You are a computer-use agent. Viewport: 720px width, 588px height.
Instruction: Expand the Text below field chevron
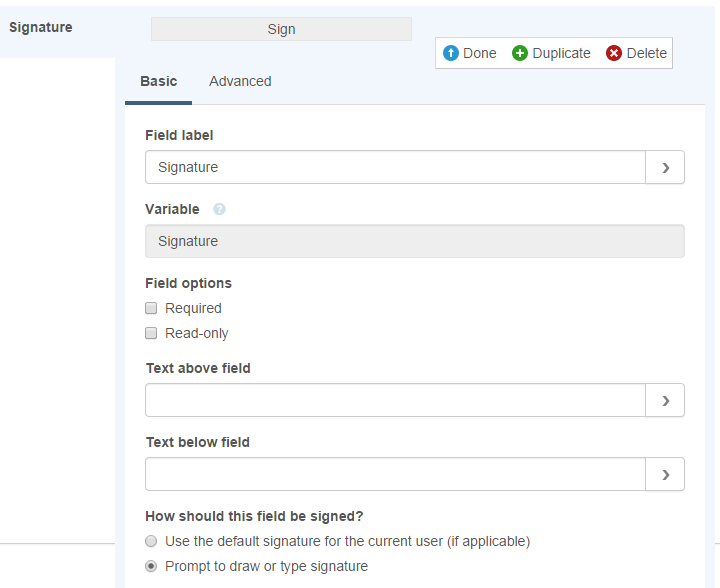tap(665, 474)
